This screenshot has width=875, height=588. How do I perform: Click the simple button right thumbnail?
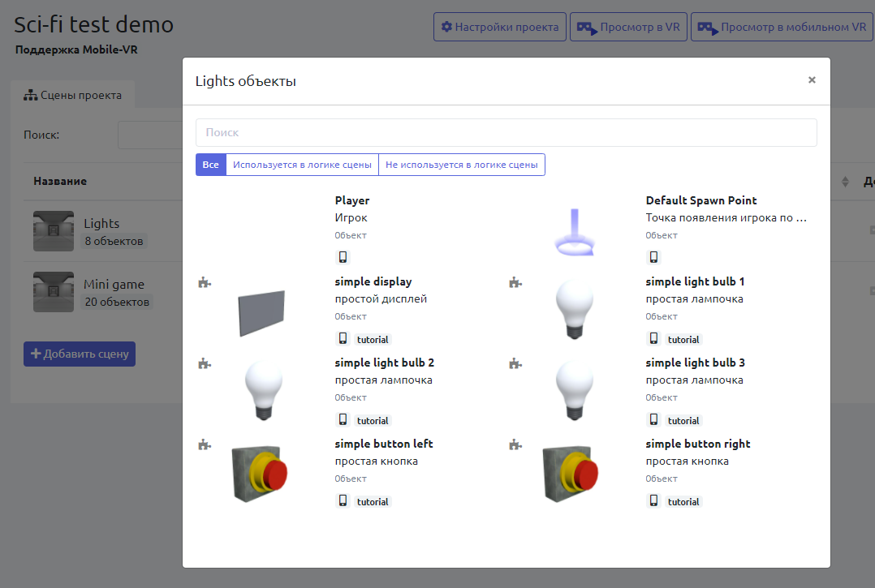pyautogui.click(x=571, y=473)
